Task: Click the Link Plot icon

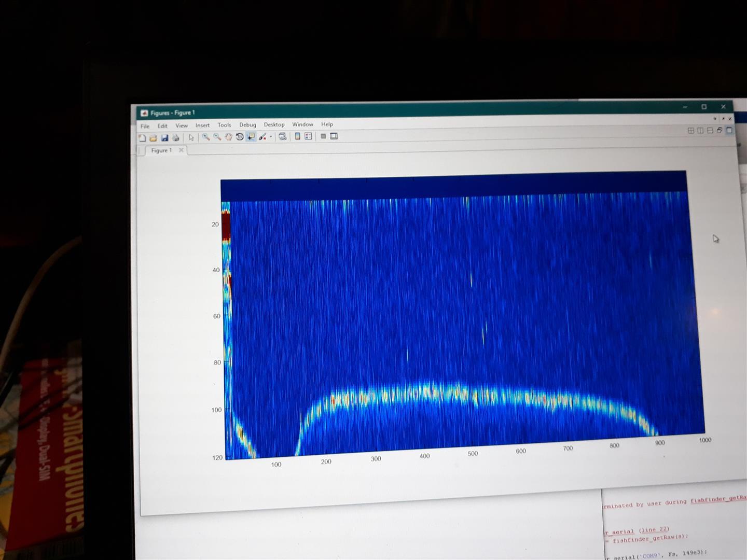Action: coord(282,136)
